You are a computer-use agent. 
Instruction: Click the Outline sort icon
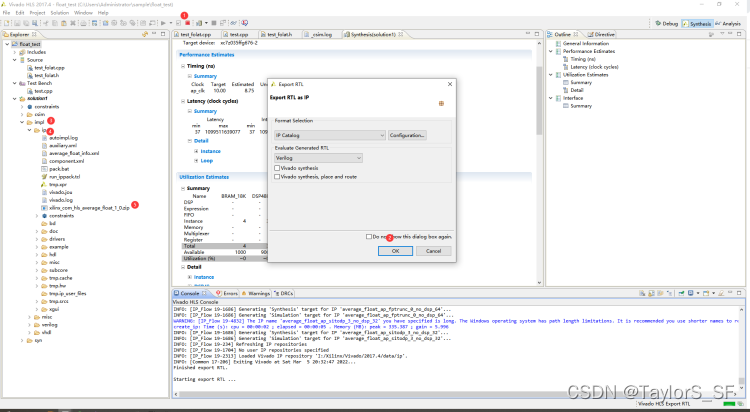711,34
